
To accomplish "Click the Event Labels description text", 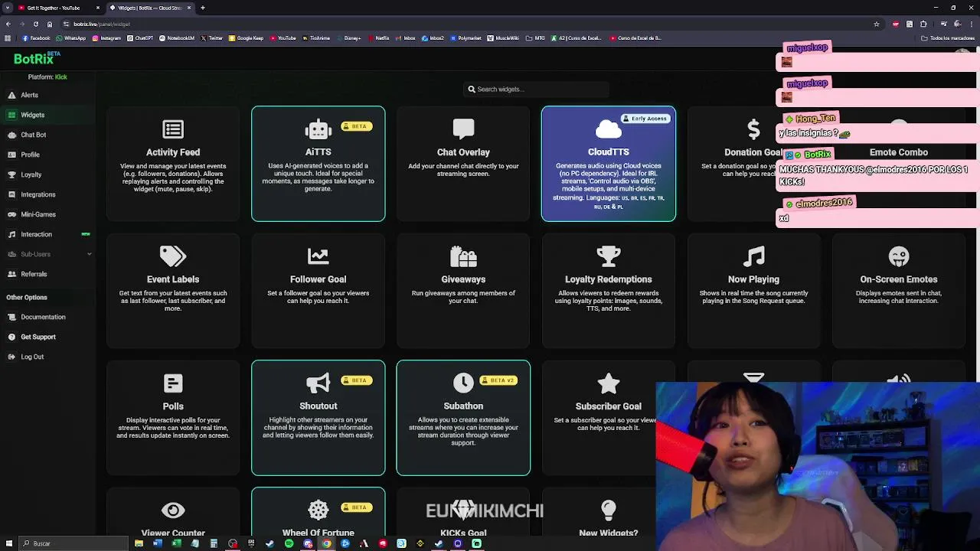I will click(x=173, y=301).
